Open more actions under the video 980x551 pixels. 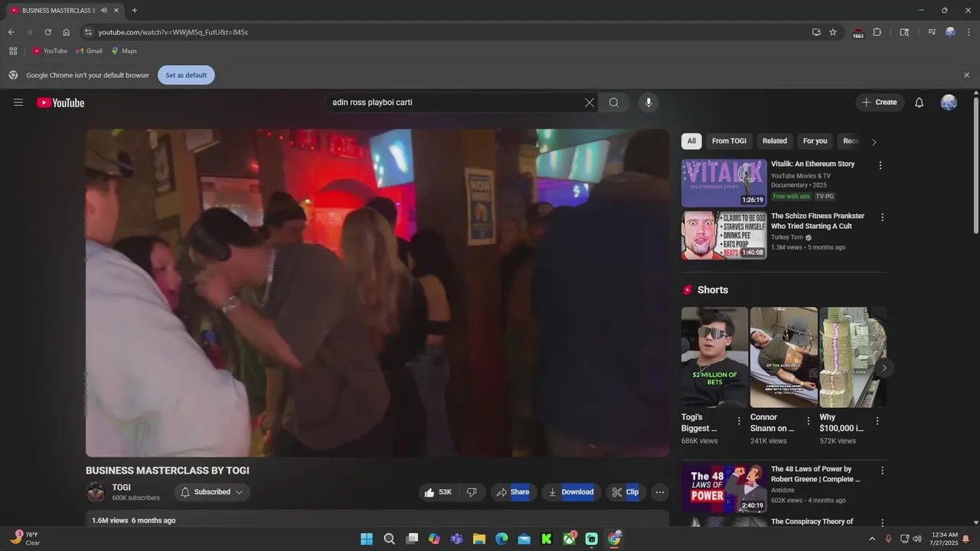tap(660, 492)
